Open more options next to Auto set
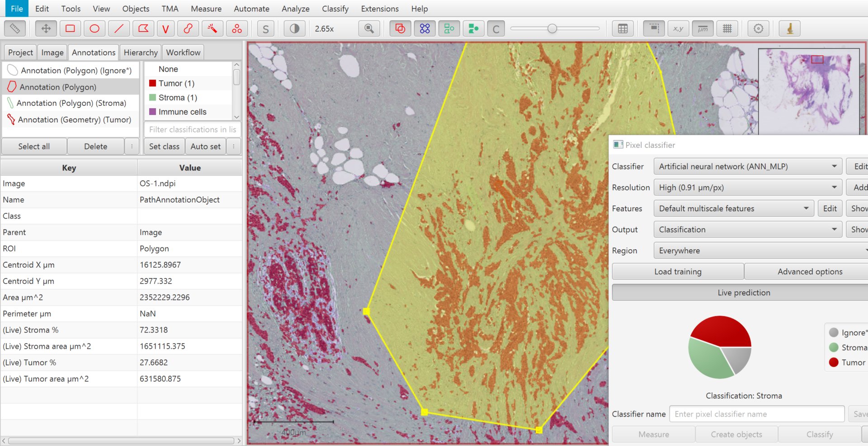Screen dimensions: 868x446 pyautogui.click(x=233, y=147)
